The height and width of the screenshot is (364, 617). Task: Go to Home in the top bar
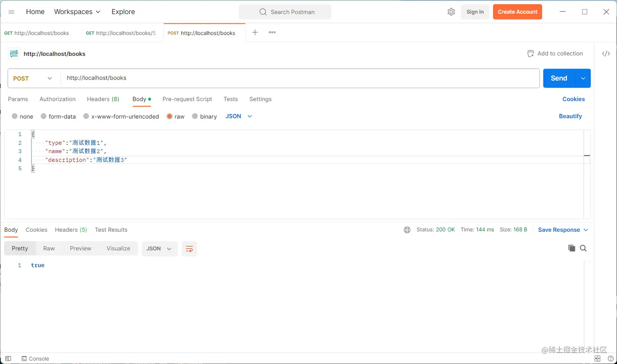[x=35, y=12]
